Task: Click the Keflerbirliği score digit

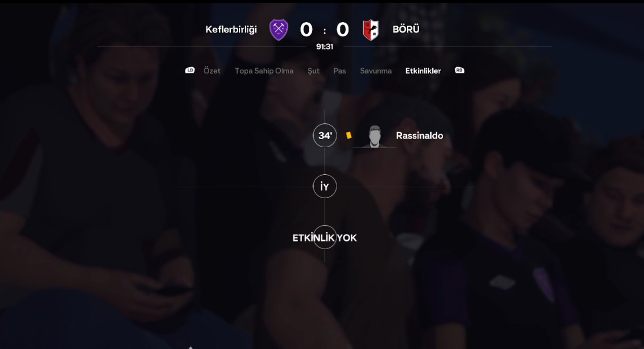Action: (x=306, y=30)
